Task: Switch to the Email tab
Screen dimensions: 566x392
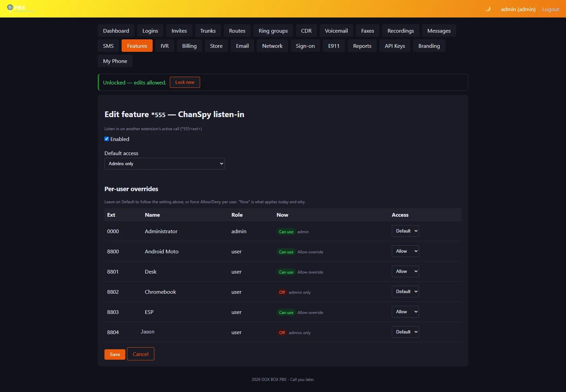Action: point(243,46)
